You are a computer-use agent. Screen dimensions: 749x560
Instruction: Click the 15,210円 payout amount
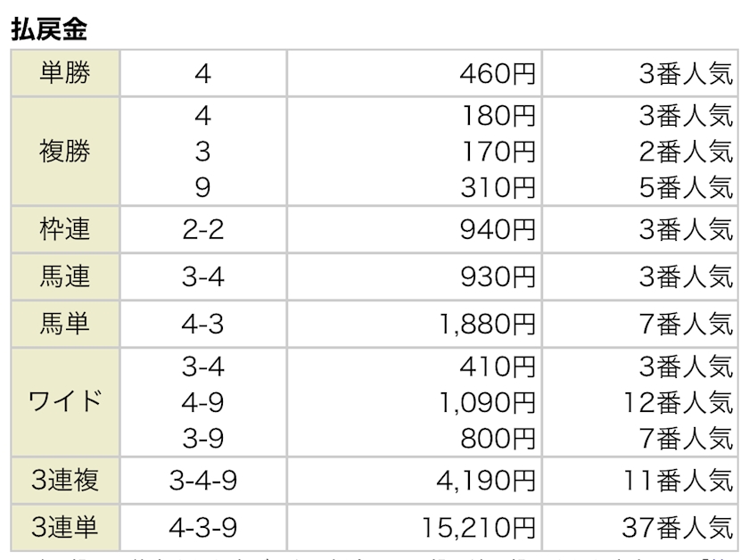click(479, 528)
